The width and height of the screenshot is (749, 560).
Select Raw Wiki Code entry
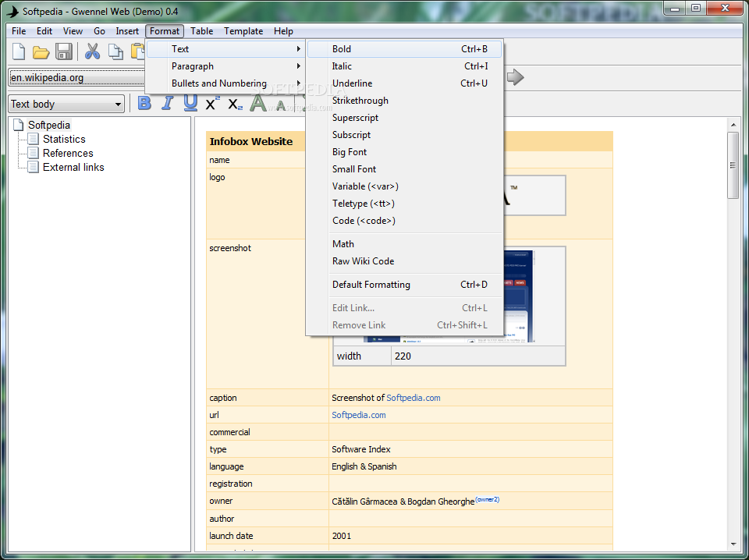405,261
